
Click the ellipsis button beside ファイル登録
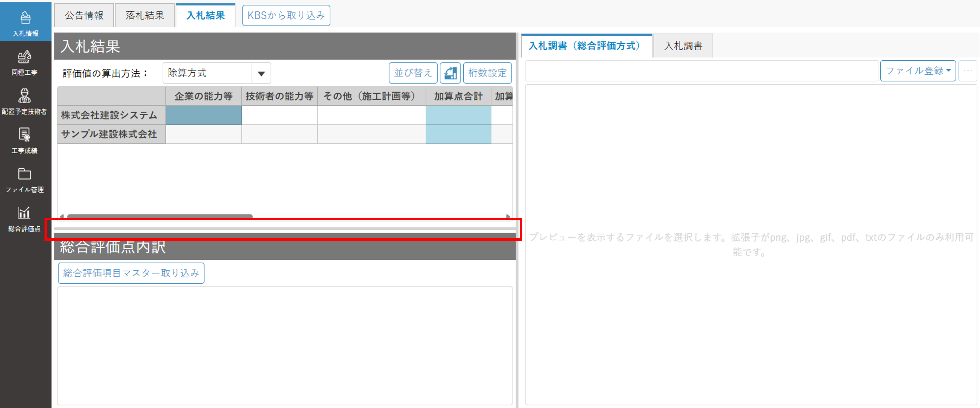(967, 71)
